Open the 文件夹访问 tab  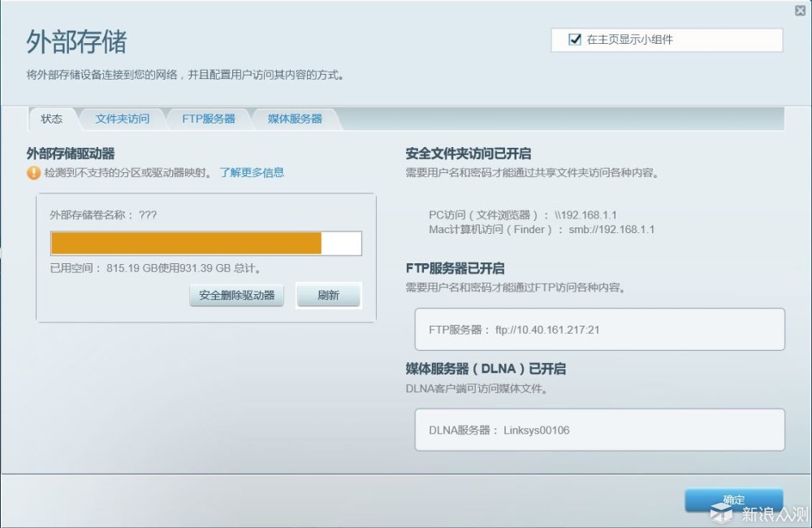[123, 119]
